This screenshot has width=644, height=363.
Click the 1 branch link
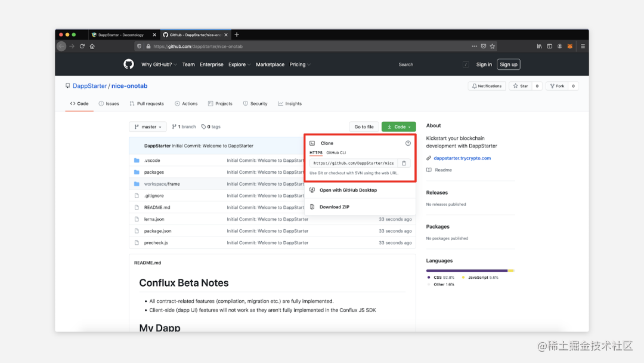(184, 127)
